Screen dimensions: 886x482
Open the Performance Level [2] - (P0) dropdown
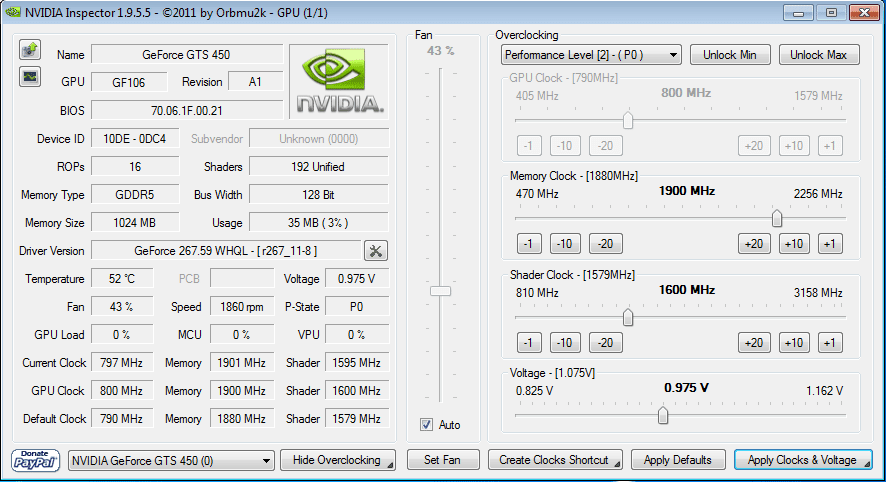591,55
